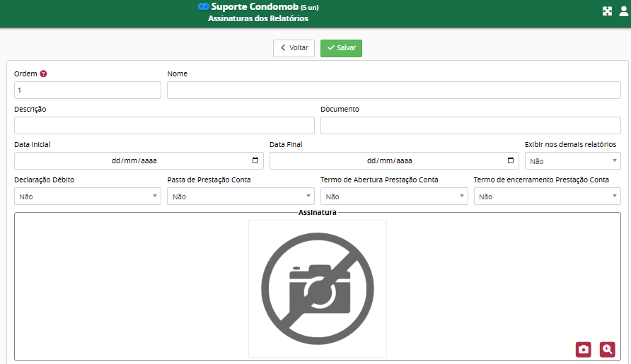Viewport: 631px width, 364px height.
Task: Open the Declaração Débito dropdown
Action: pyautogui.click(x=88, y=196)
